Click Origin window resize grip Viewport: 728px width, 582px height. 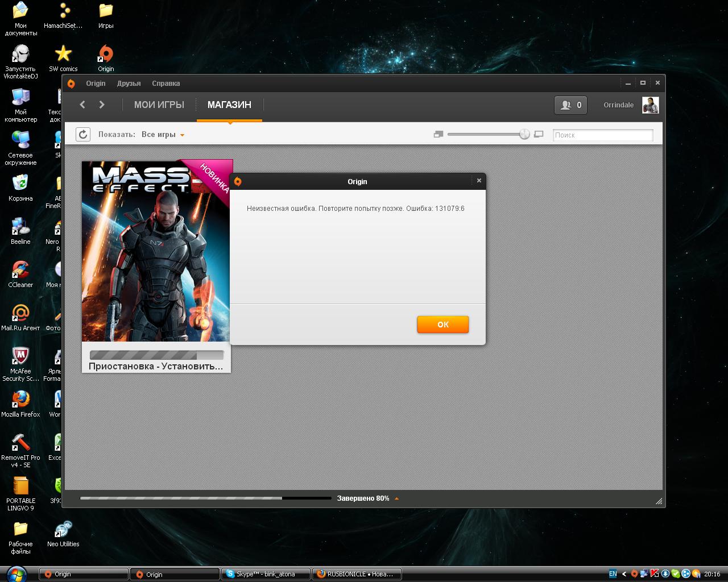pos(659,501)
